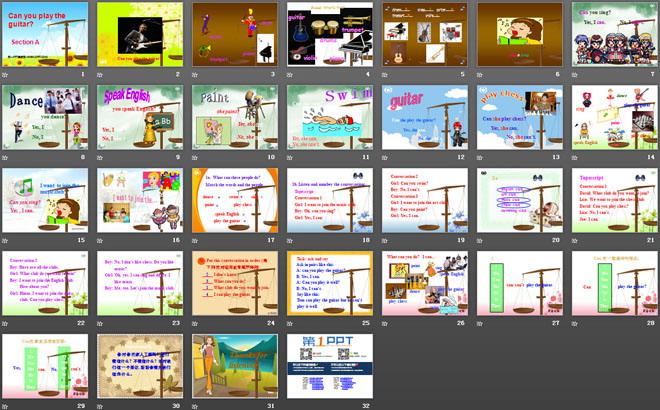Click the animation star icon under slide 14
660x410 pixels.
pyautogui.click(x=575, y=158)
